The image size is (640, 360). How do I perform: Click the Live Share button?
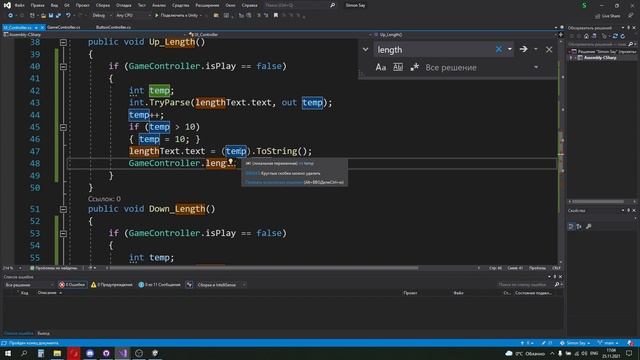click(x=607, y=16)
